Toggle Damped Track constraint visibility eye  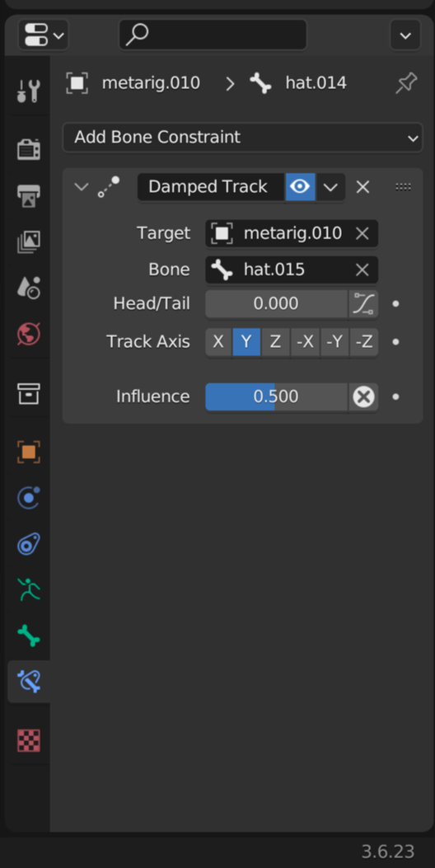(x=300, y=187)
